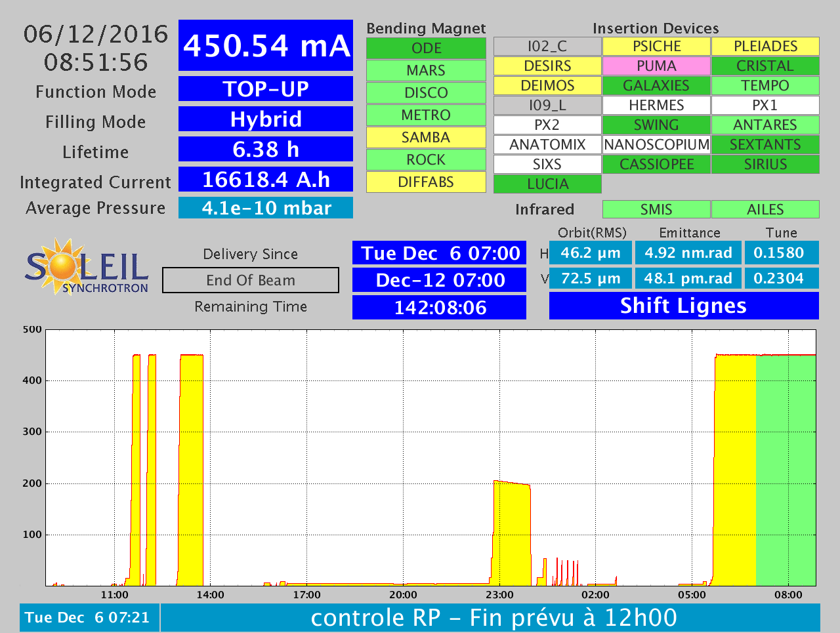Open the METRO beamline indicator
The image size is (840, 633).
coord(426,115)
